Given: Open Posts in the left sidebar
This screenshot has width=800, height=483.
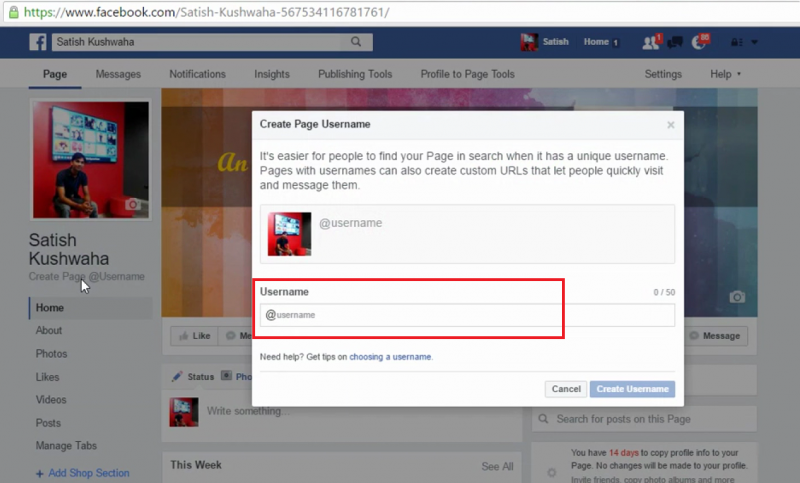Looking at the screenshot, I should tap(48, 423).
